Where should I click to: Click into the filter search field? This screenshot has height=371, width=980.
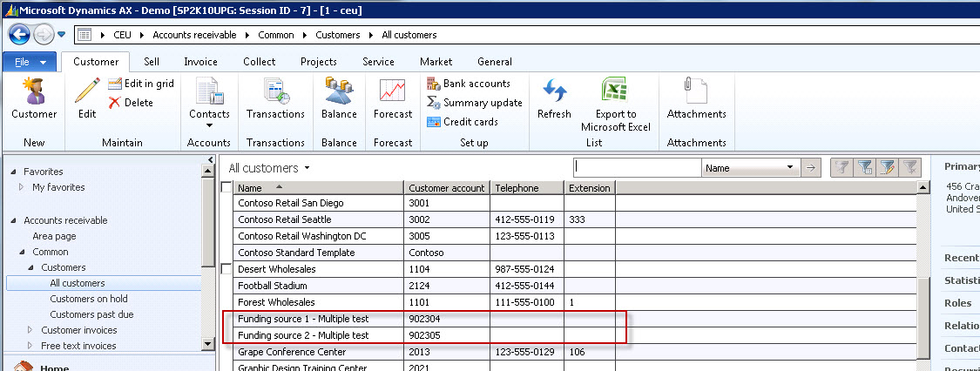pyautogui.click(x=637, y=168)
